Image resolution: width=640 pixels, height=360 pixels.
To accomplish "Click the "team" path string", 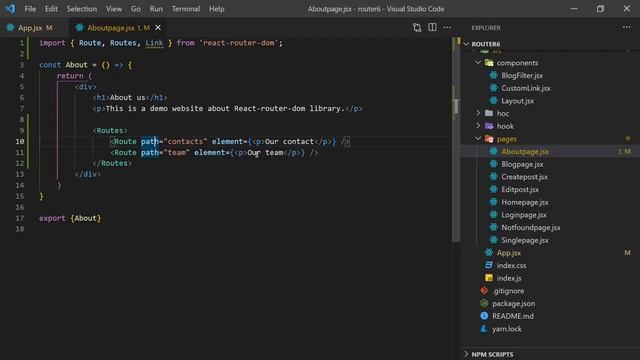I will pyautogui.click(x=176, y=152).
